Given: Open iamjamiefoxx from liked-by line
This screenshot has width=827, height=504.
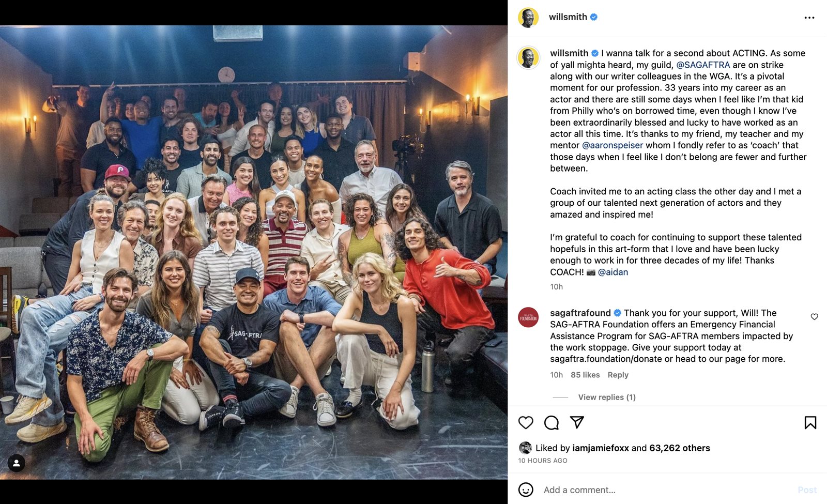Looking at the screenshot, I should tap(601, 448).
